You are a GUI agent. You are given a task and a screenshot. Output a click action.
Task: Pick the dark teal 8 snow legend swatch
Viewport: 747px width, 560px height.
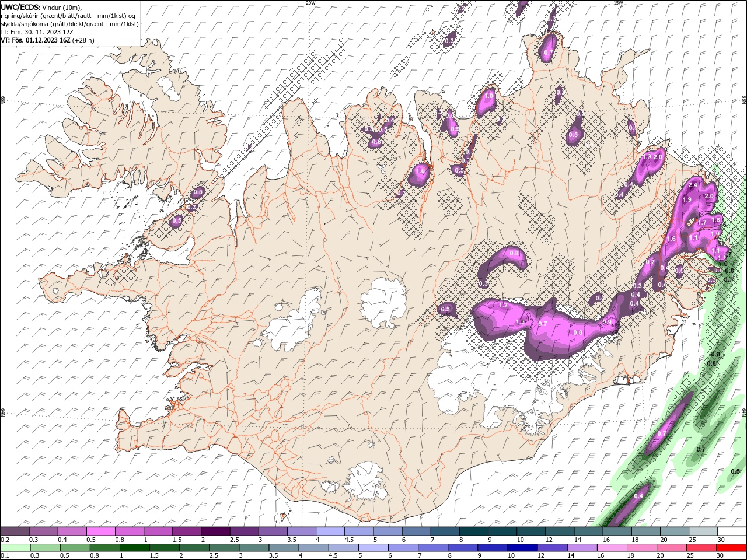[474, 531]
